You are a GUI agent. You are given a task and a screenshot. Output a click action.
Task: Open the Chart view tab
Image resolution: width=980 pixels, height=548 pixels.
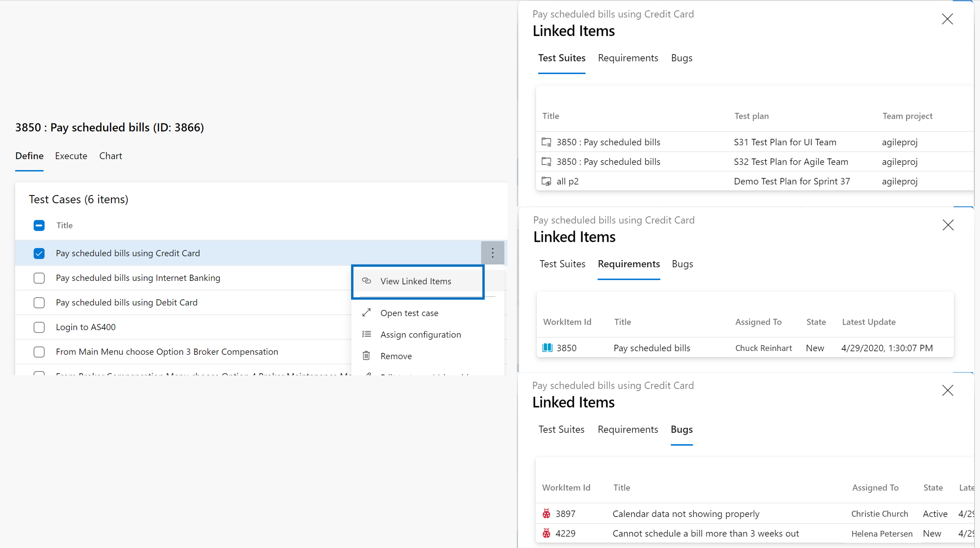[110, 156]
